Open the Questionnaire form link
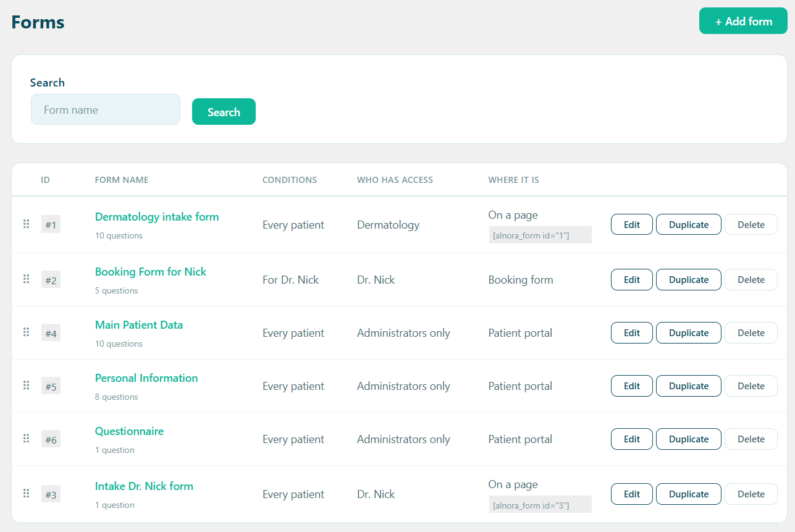Image resolution: width=795 pixels, height=532 pixels. pyautogui.click(x=129, y=431)
